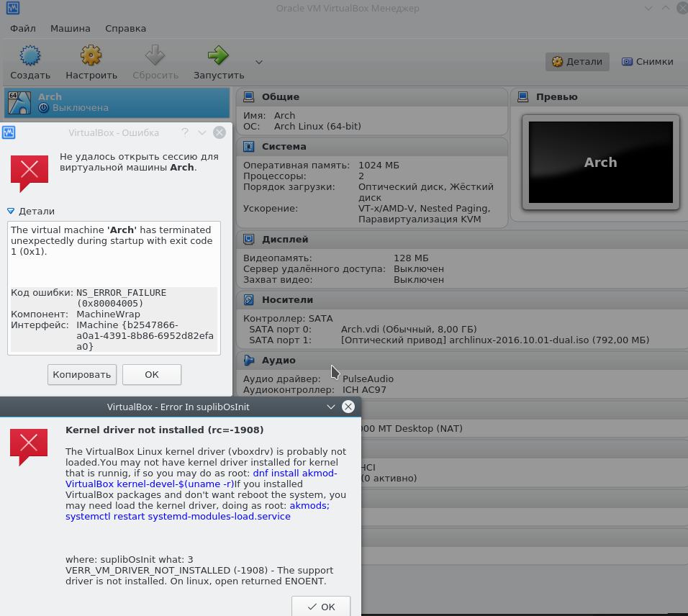Click the Система section header
688x616 pixels.
[x=372, y=147]
